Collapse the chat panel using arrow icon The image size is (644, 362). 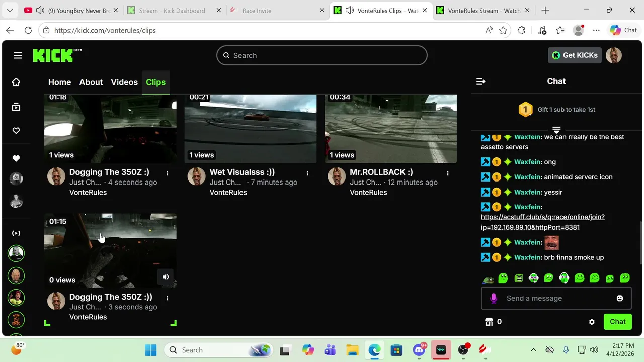(x=481, y=81)
